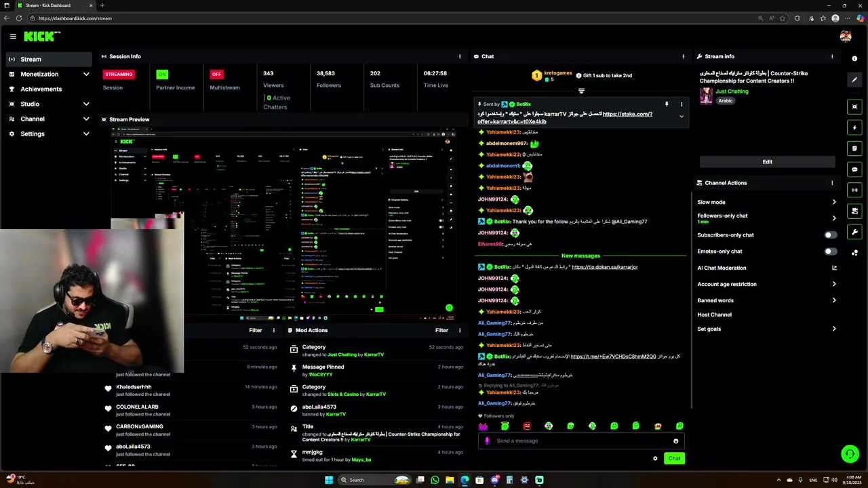
Task: Click the chat bubble icon in right toolbar
Action: click(854, 169)
